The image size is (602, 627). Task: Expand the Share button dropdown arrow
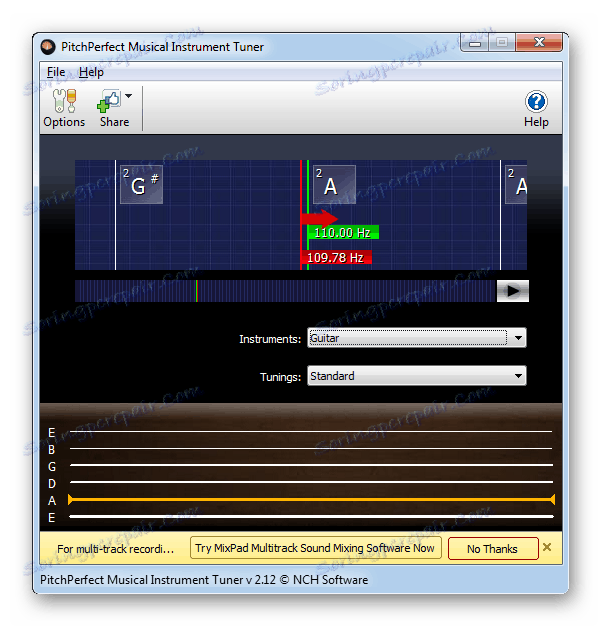[x=129, y=96]
